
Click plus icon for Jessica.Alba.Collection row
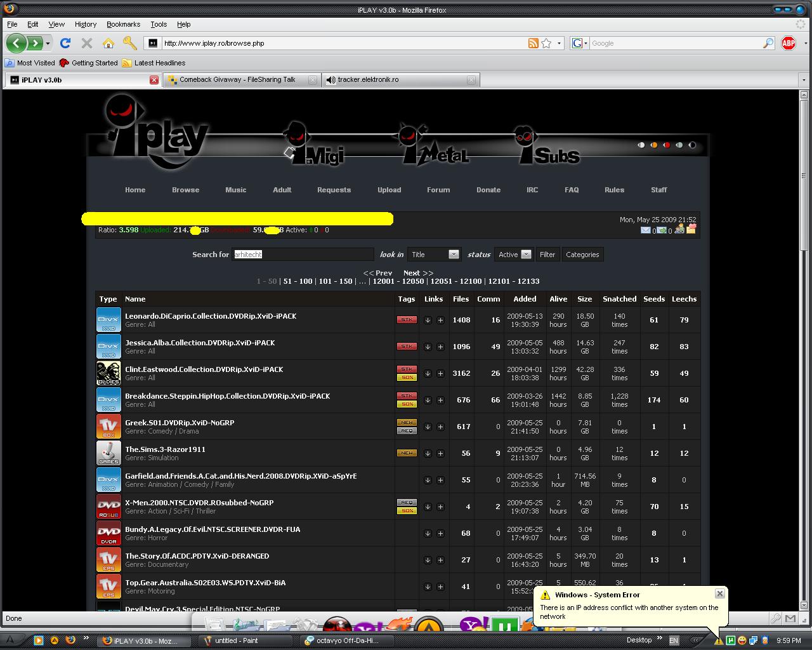tap(440, 347)
